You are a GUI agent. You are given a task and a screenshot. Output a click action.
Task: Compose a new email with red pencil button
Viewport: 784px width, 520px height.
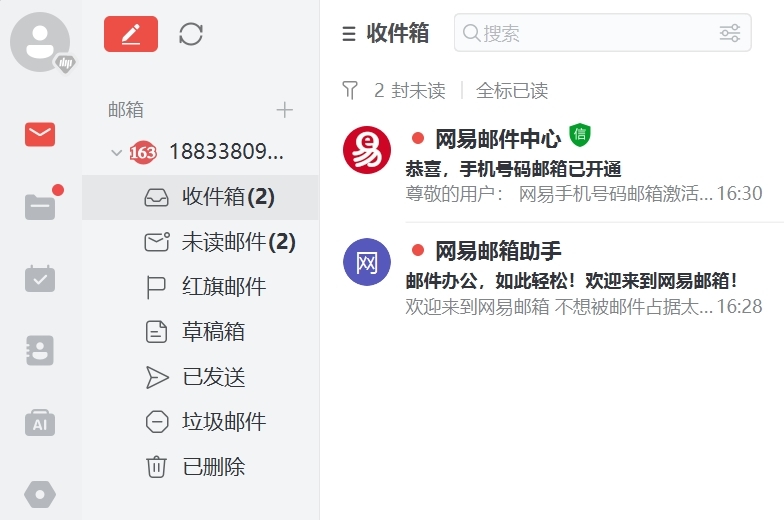click(131, 34)
